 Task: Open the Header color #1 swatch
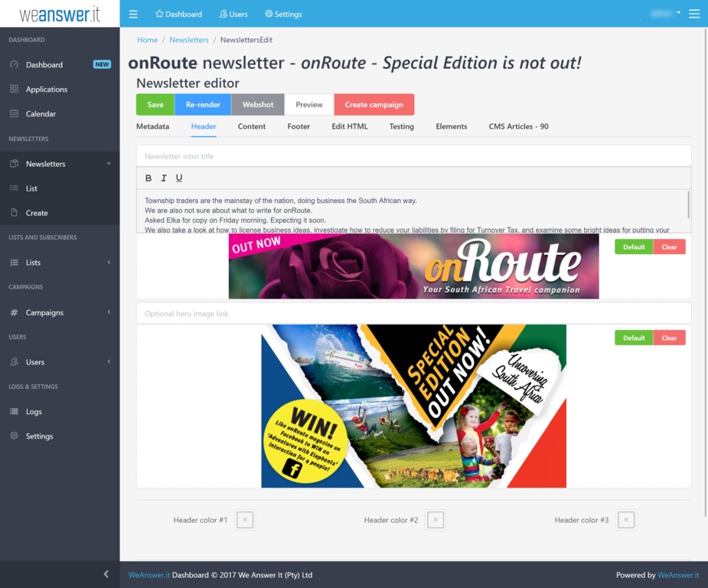tap(245, 520)
